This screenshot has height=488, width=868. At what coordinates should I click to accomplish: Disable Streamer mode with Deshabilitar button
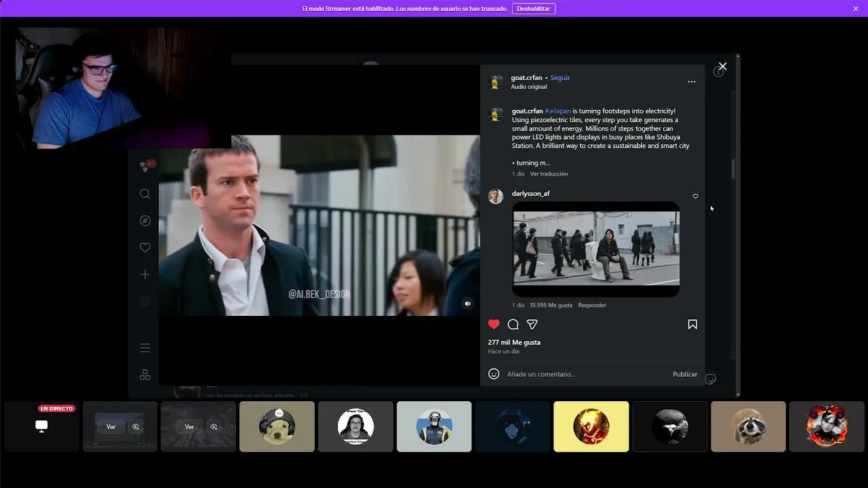pos(534,9)
